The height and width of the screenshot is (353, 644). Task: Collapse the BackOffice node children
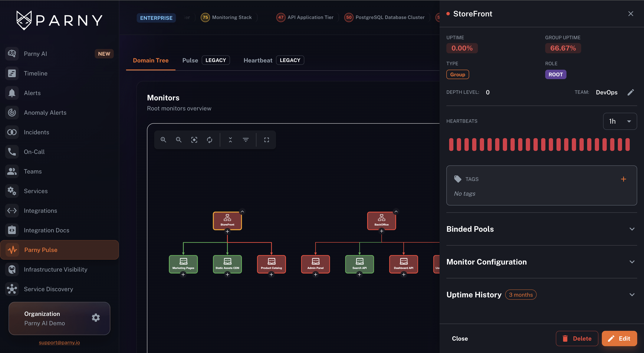coord(396,211)
